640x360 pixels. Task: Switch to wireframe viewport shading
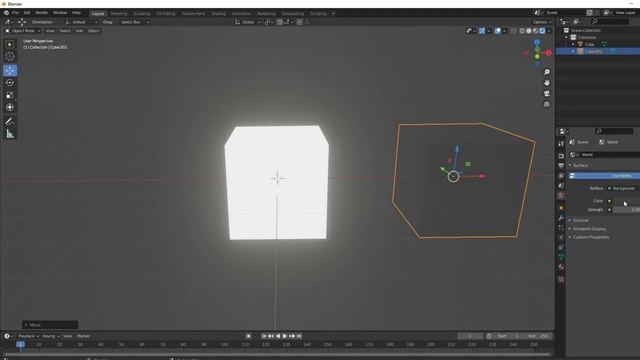click(522, 31)
